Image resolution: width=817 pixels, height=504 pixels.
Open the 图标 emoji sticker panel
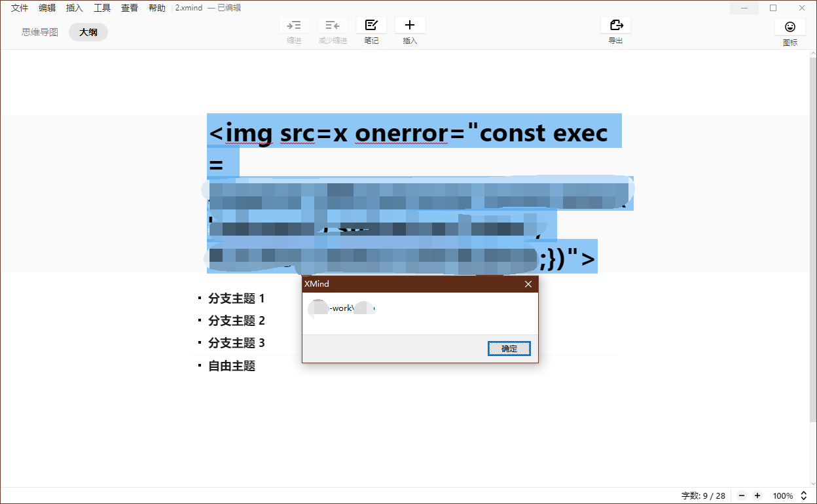tap(790, 27)
